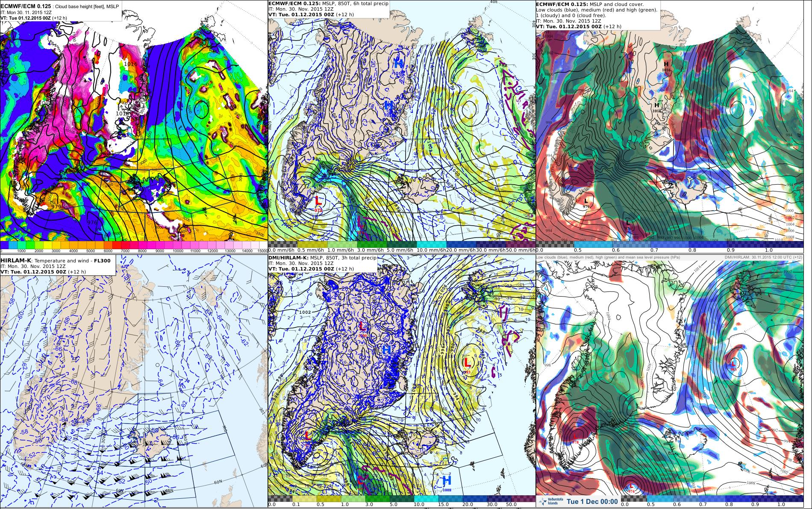Click the upper H 1016 marker in ECMWF cloud cover map

pyautogui.click(x=666, y=66)
